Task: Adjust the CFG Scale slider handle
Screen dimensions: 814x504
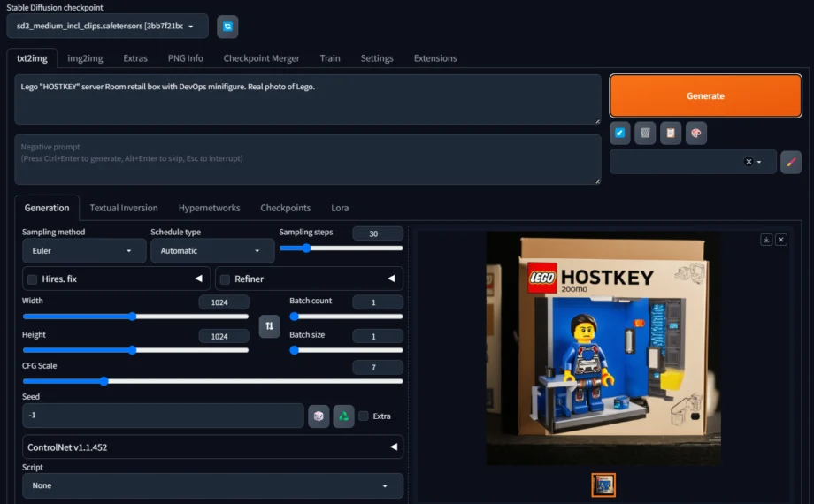Action: 104,381
